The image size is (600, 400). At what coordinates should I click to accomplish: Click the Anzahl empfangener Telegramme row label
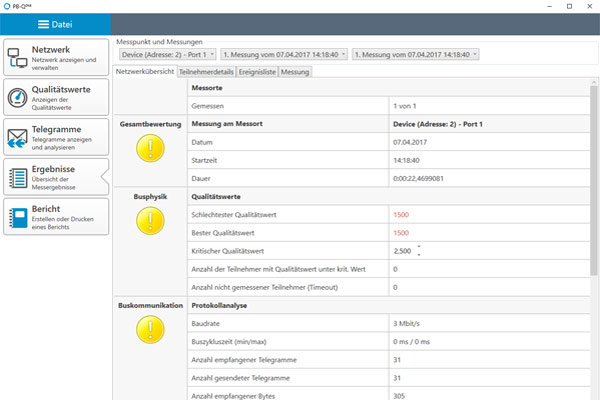point(244,360)
